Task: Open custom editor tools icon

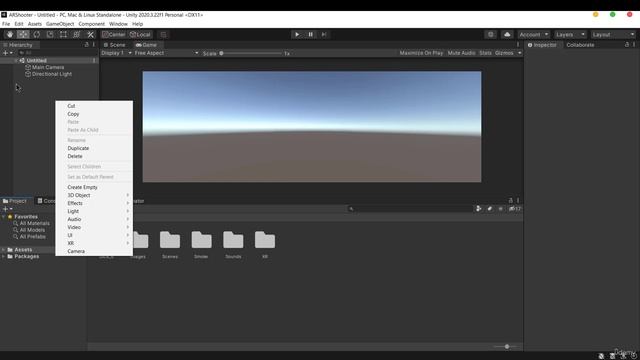Action: 91,35
